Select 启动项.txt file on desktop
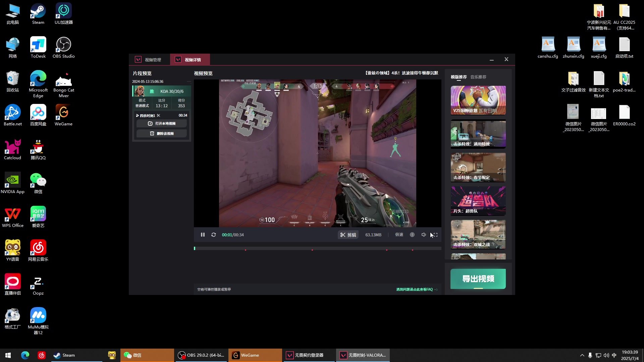Screen dimensions: 644x362 click(x=625, y=48)
